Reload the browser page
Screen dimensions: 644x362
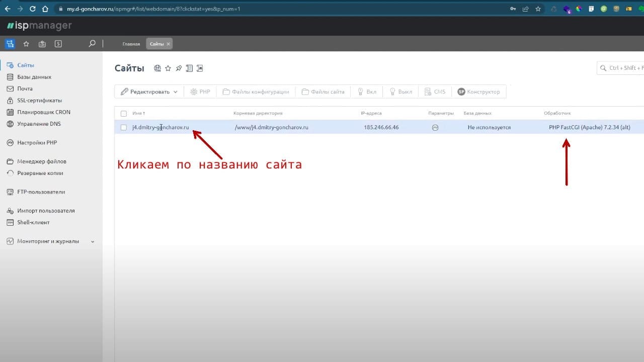[x=33, y=9]
